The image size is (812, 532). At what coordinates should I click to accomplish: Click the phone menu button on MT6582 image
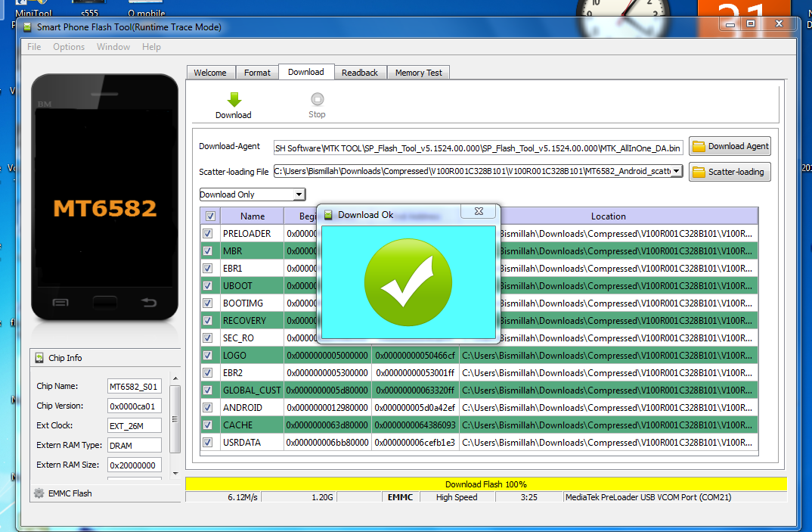click(60, 302)
